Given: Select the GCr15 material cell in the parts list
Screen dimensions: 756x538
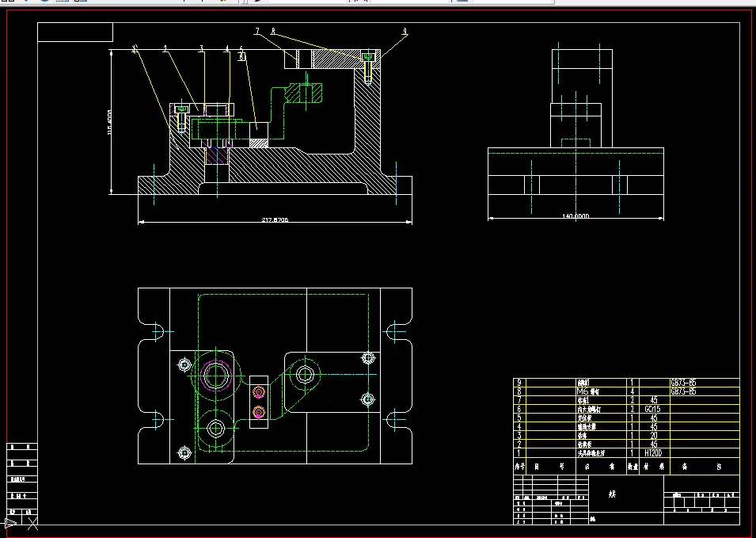Looking at the screenshot, I should point(652,409).
